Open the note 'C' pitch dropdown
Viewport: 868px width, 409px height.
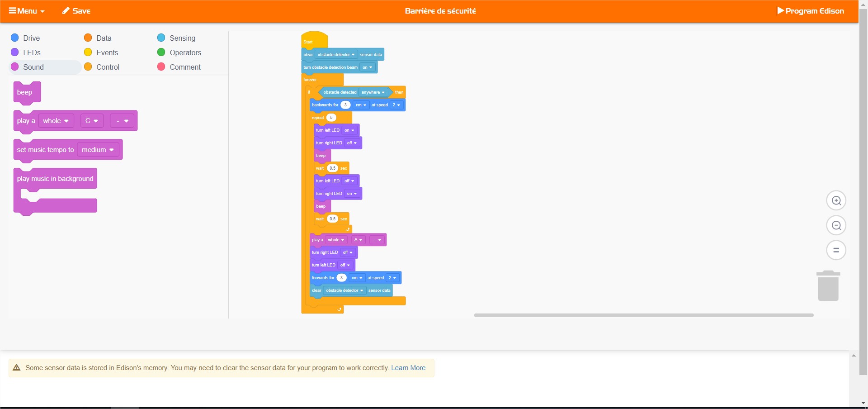(92, 121)
